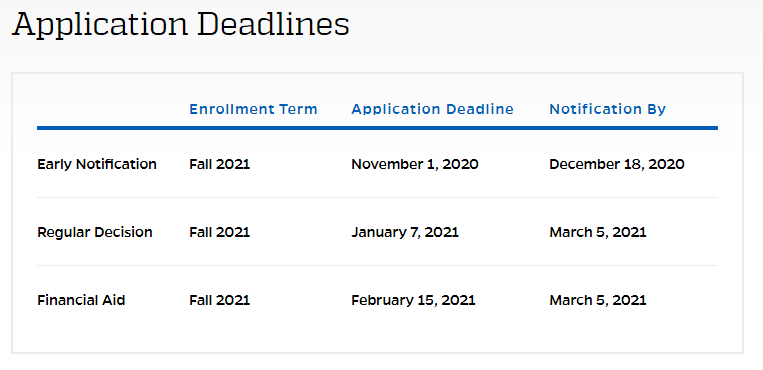Viewport: 763px width, 370px height.
Task: Click the December 18, 2020 notification date
Action: [617, 165]
